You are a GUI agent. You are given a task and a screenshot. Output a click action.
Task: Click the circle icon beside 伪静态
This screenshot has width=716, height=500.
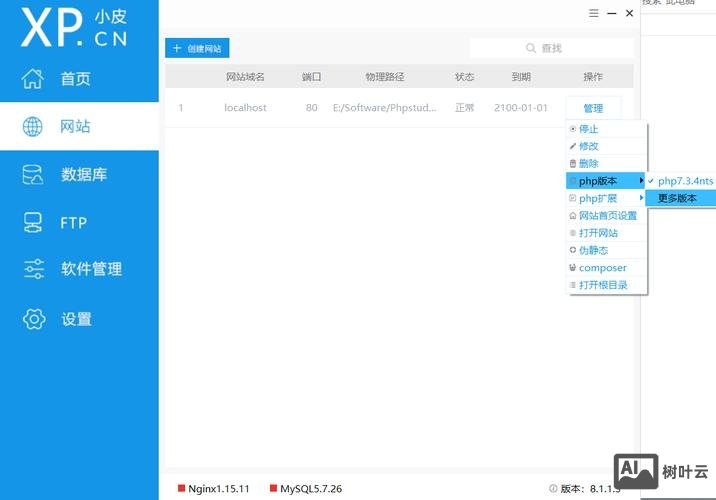(573, 250)
